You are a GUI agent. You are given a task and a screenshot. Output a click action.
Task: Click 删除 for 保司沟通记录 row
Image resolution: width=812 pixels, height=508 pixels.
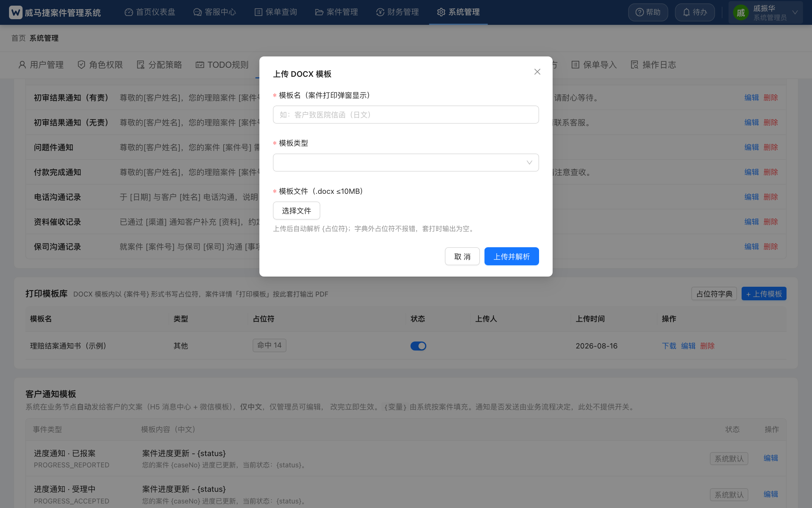[771, 246]
